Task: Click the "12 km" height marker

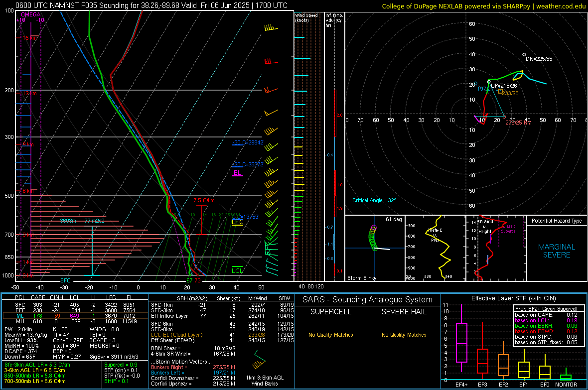Action: tap(29, 93)
